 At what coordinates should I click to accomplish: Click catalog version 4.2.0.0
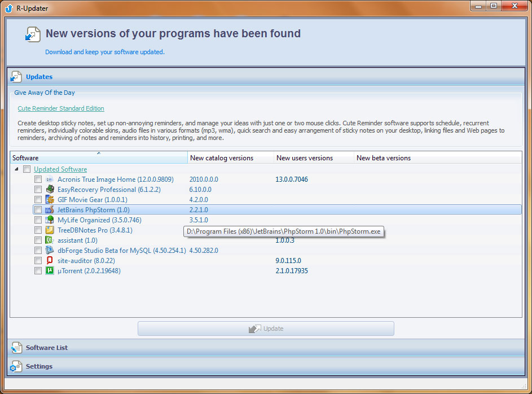[x=199, y=200]
